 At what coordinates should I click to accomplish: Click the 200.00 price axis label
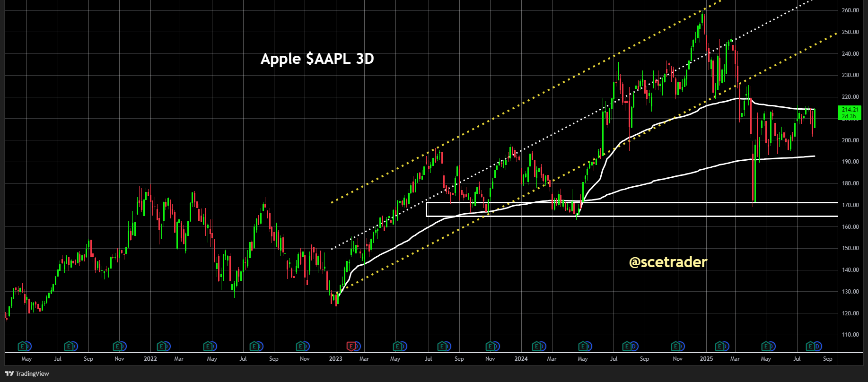tap(850, 140)
